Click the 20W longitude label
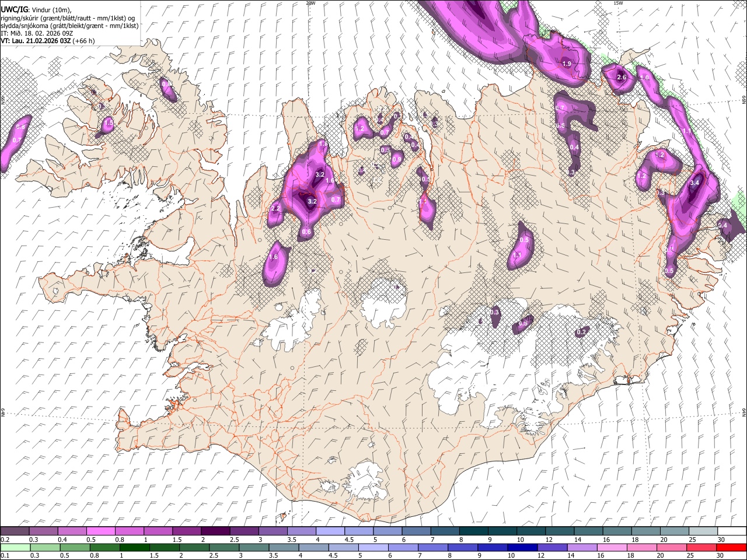Viewport: 747px width, 560px height. [x=310, y=3]
